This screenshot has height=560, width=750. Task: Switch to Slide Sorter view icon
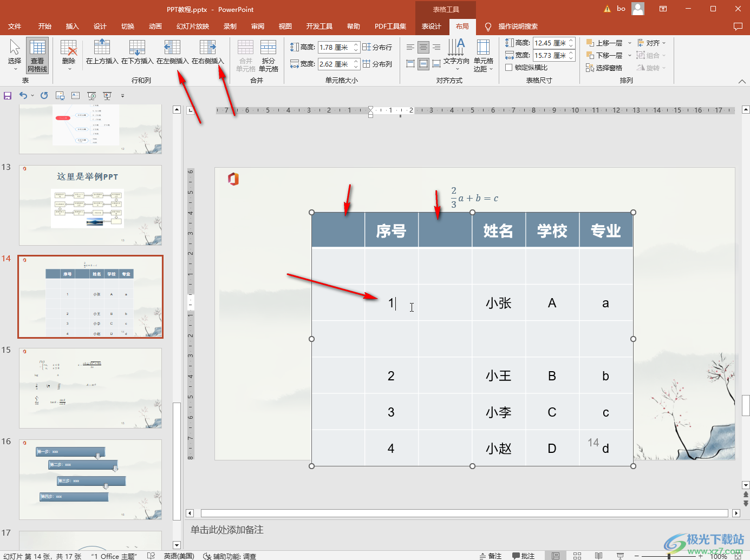click(x=577, y=556)
